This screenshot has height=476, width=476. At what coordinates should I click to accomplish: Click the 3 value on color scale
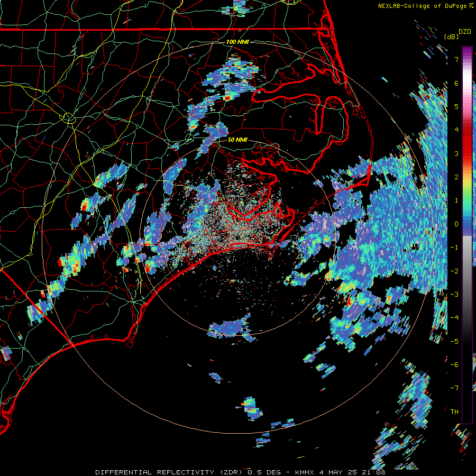tap(456, 153)
